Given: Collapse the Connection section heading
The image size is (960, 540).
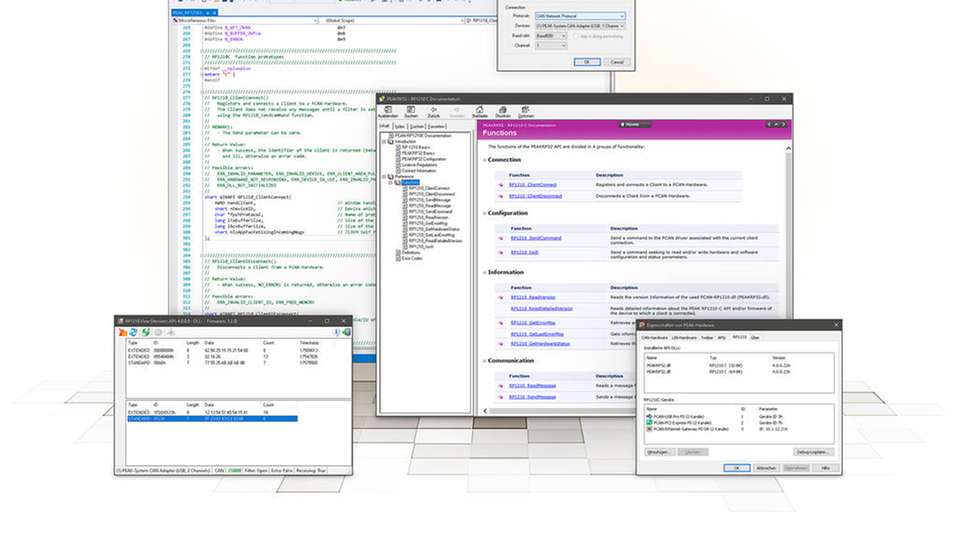Looking at the screenshot, I should point(484,160).
